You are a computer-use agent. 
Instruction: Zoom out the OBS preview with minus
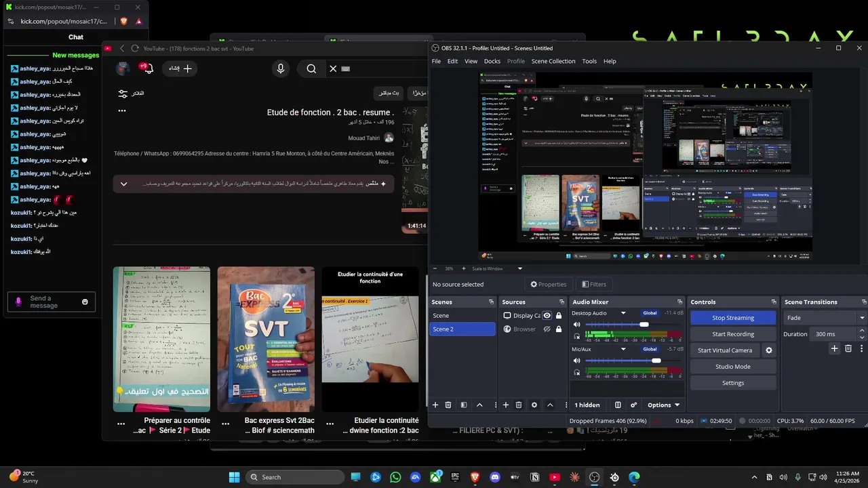435,268
